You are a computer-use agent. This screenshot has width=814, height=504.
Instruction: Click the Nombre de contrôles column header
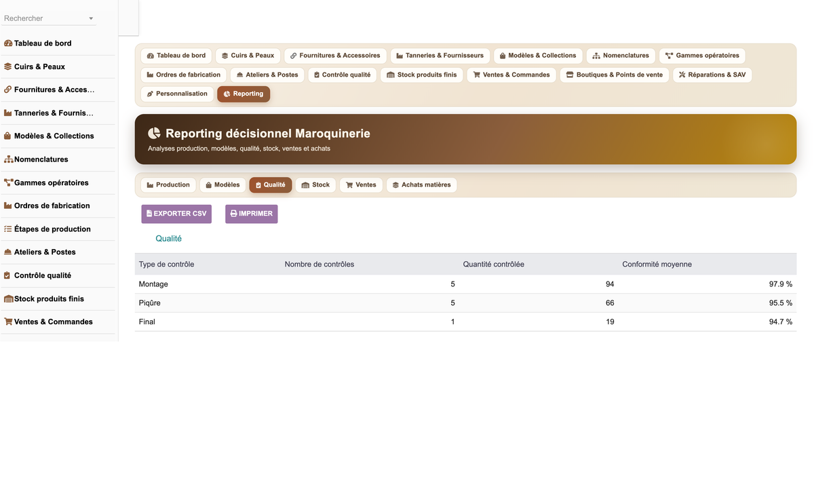[319, 264]
